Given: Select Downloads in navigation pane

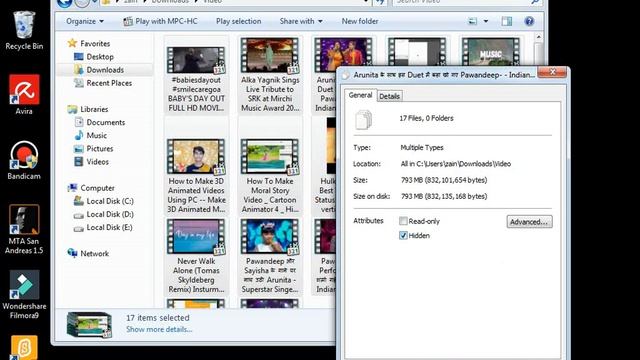Looking at the screenshot, I should tap(105, 70).
